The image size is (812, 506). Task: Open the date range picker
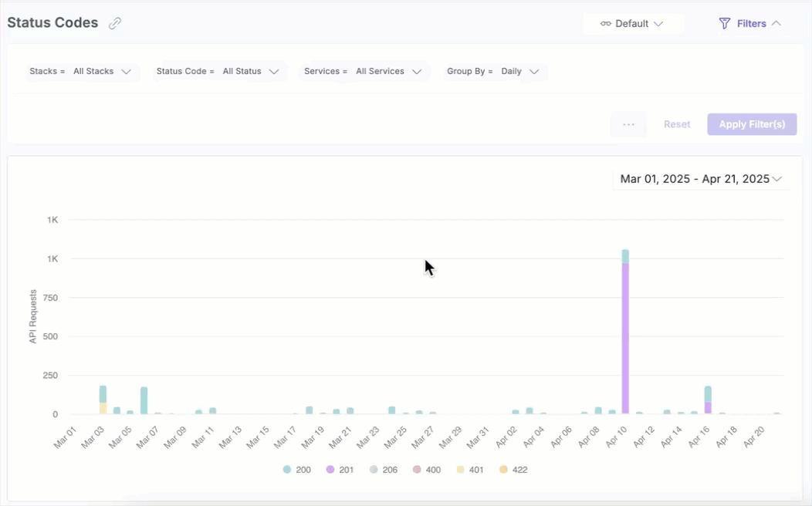pyautogui.click(x=701, y=179)
